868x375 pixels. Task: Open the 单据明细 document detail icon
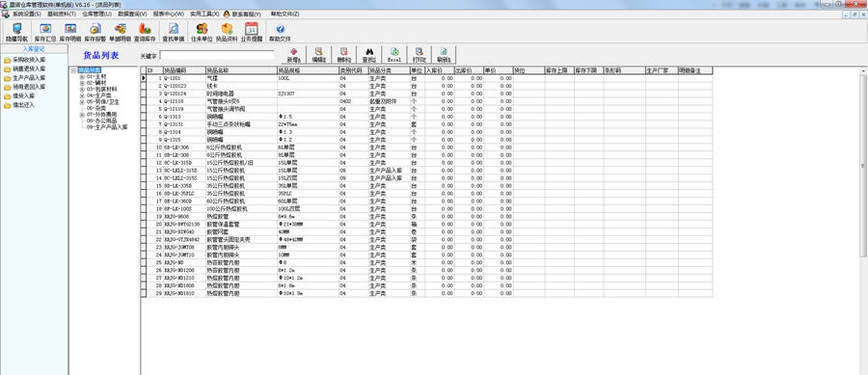(x=120, y=33)
